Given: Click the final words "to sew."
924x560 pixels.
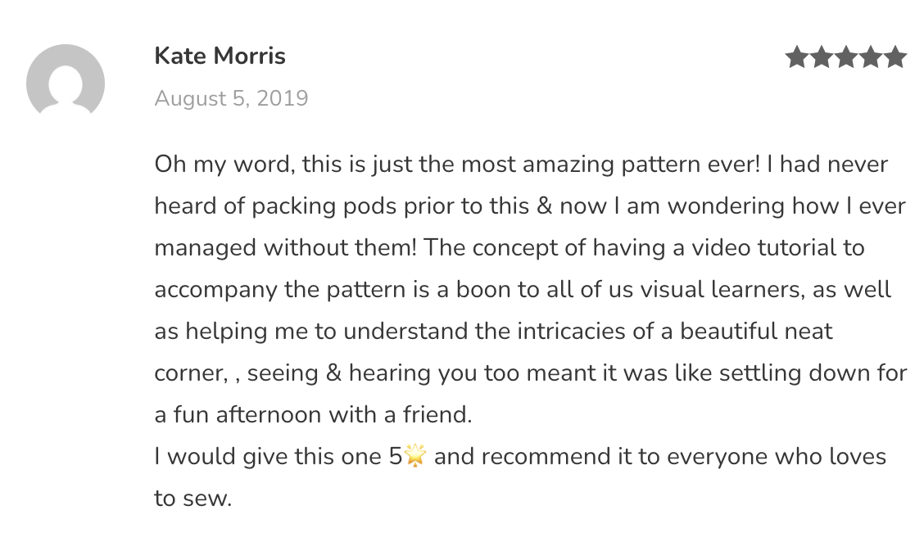Looking at the screenshot, I should click(193, 498).
